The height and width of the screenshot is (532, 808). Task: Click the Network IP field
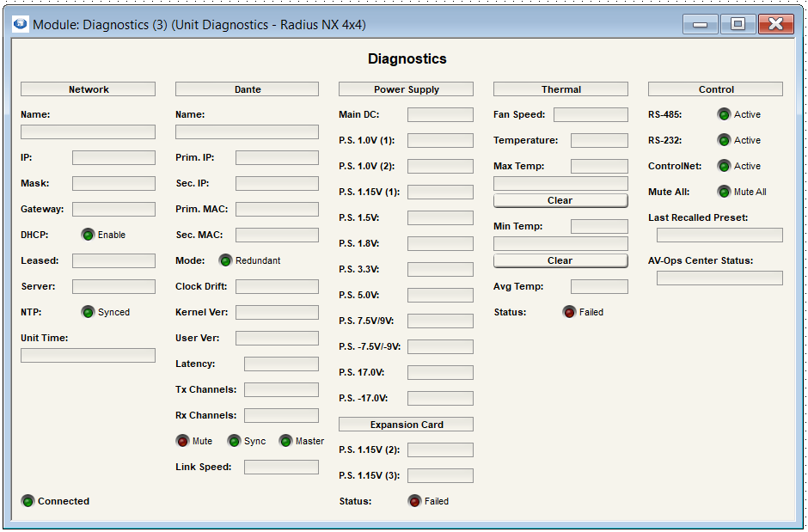[x=113, y=157]
